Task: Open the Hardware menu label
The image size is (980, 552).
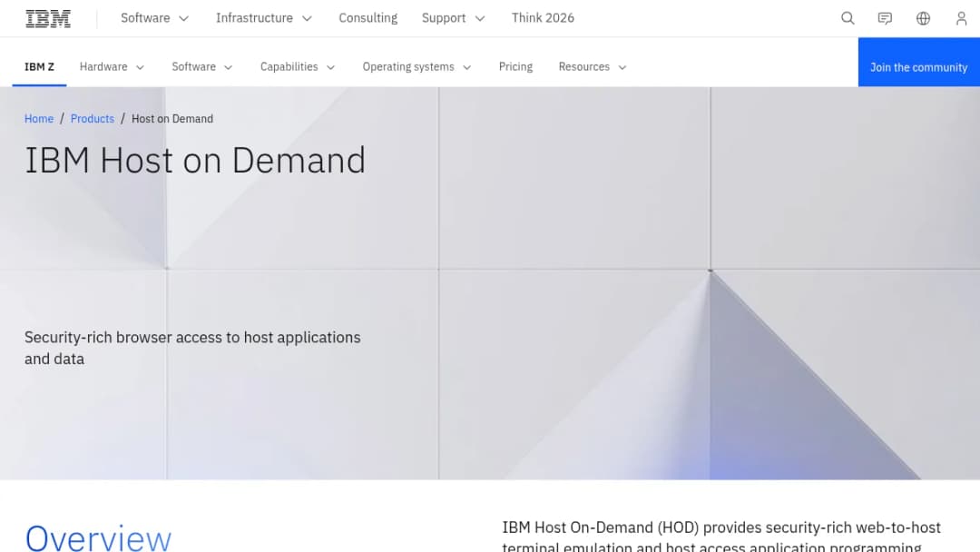Action: (x=103, y=67)
